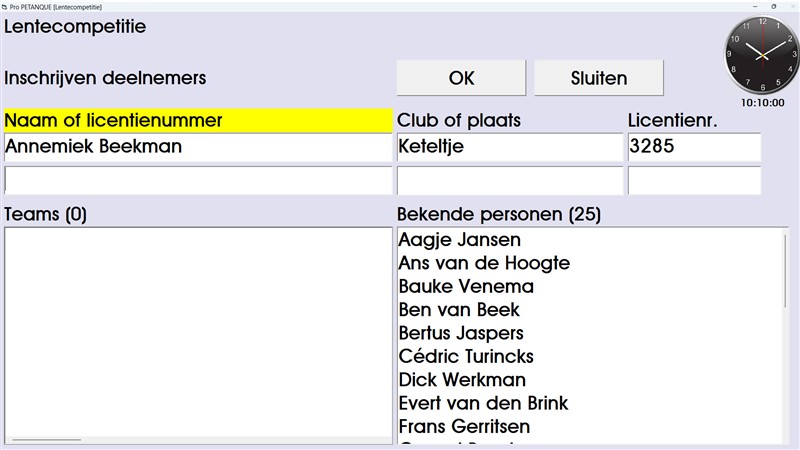Click the name field containing Annemiek Beekman
The image size is (800, 450).
[198, 147]
